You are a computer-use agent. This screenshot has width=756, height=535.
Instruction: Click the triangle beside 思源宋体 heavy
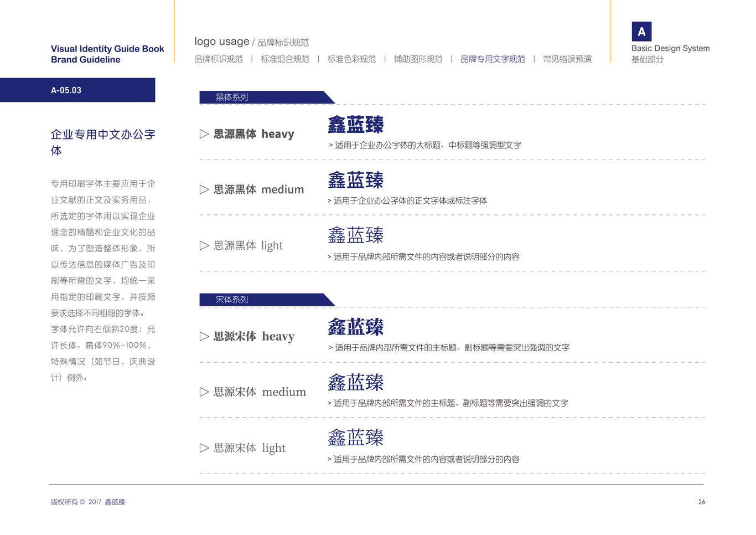click(204, 336)
